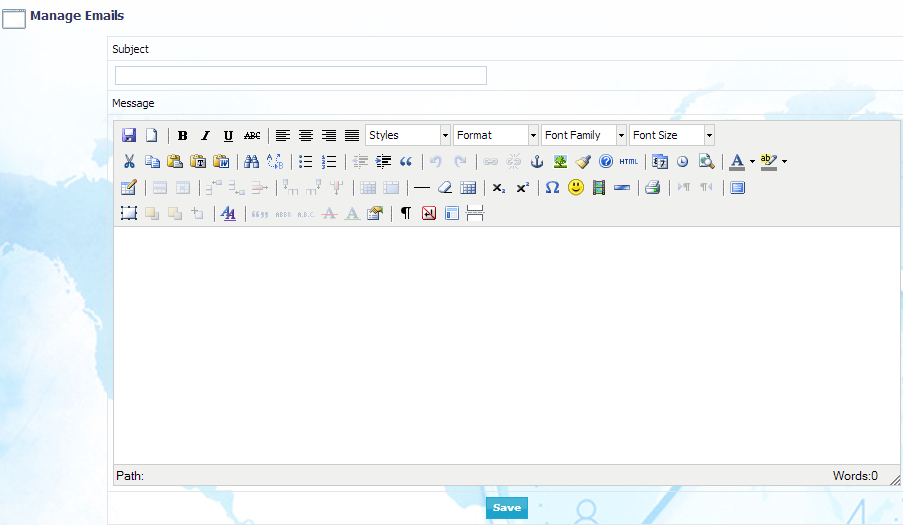Click the Insert image tree icon
The height and width of the screenshot is (525, 903).
(560, 161)
